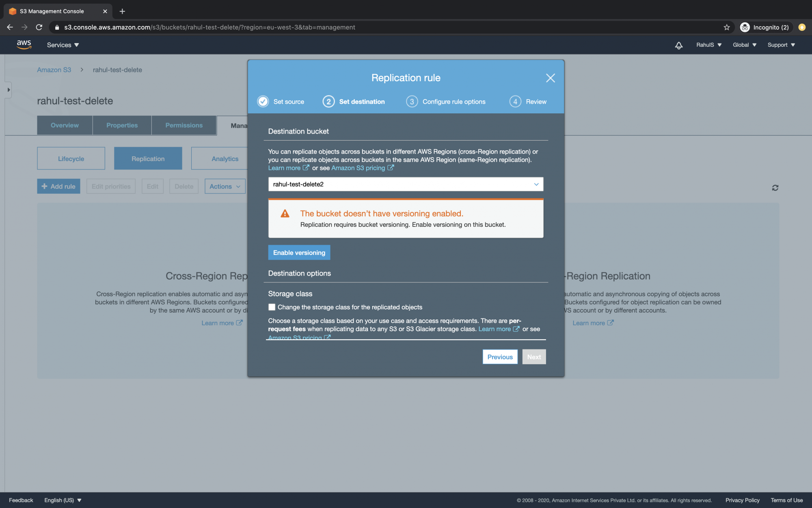Image resolution: width=812 pixels, height=508 pixels.
Task: Open Amazon S3 pricing link
Action: tap(358, 168)
